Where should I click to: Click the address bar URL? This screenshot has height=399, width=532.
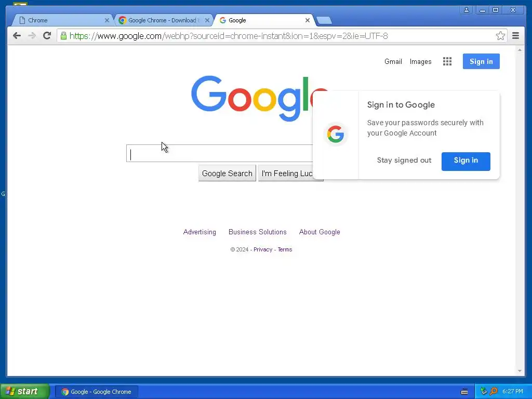[x=229, y=36]
